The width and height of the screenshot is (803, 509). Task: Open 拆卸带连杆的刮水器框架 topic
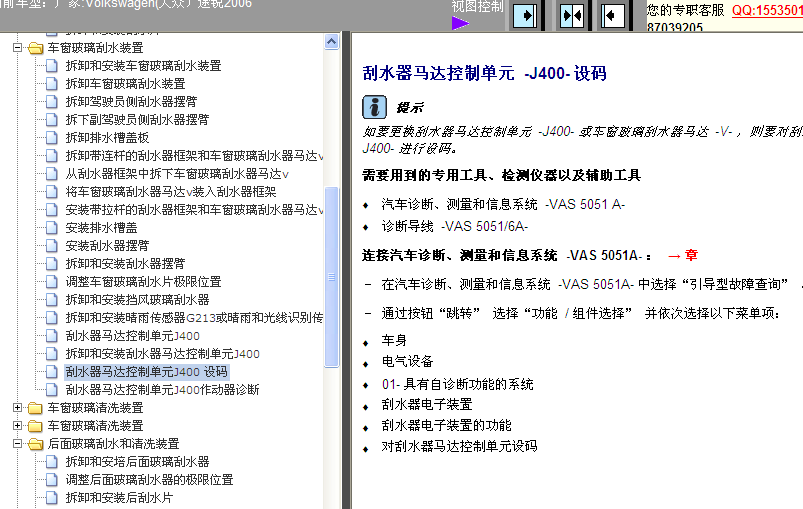(194, 156)
